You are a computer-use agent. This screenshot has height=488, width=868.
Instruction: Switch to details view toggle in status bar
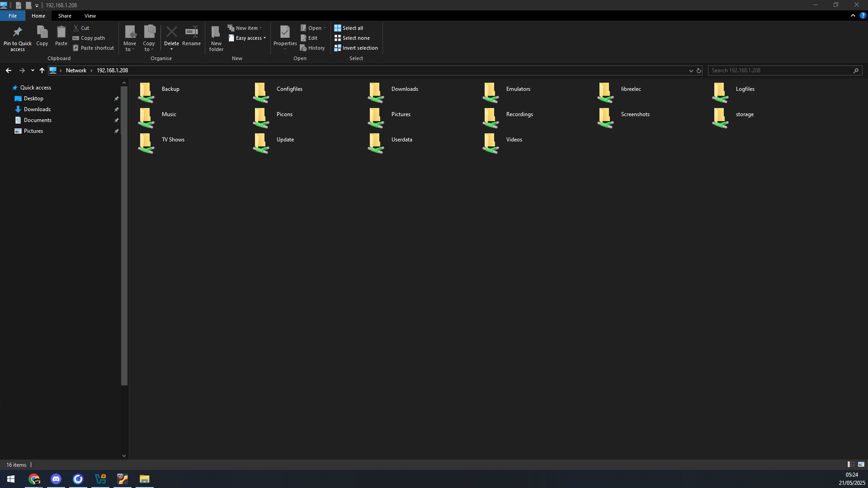coord(851,465)
